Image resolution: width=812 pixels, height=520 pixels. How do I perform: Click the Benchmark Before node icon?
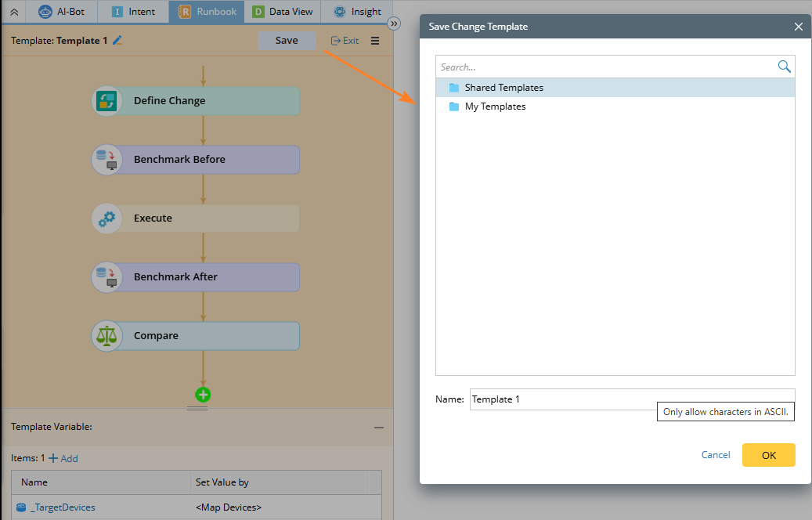coord(106,160)
